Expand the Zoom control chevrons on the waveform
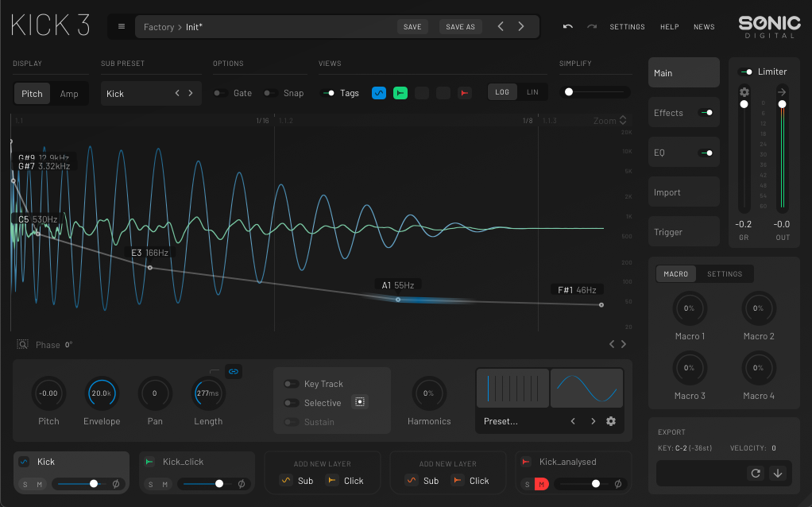The height and width of the screenshot is (507, 812). coord(624,120)
